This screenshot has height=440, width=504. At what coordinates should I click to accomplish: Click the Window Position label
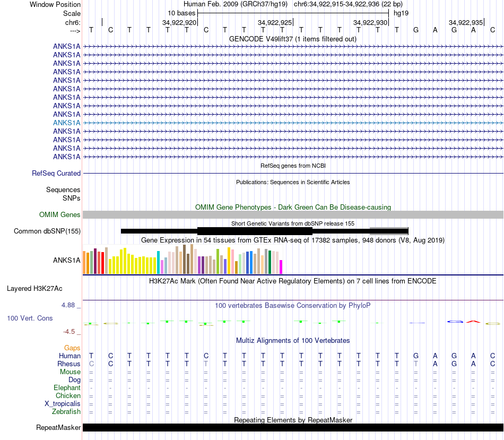tap(55, 4)
